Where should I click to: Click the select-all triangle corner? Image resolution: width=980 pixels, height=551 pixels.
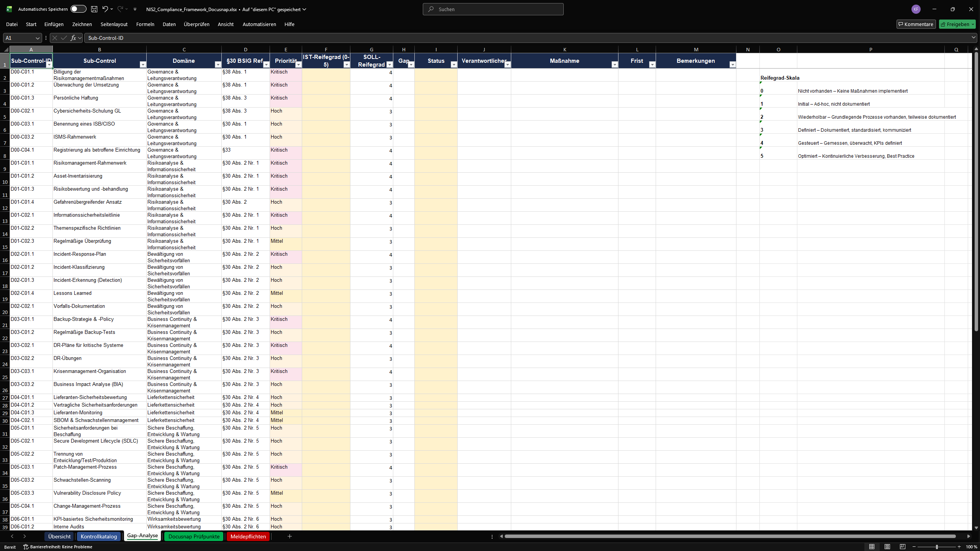click(x=6, y=49)
